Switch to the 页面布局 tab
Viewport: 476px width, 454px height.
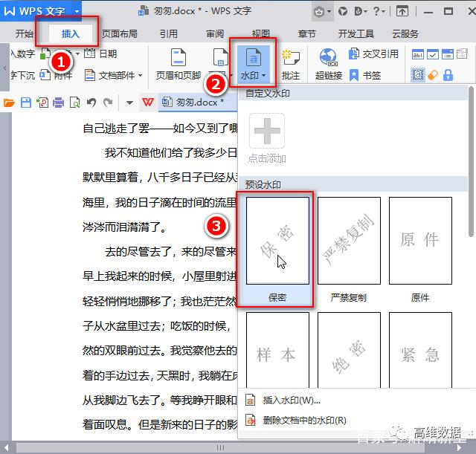point(119,34)
